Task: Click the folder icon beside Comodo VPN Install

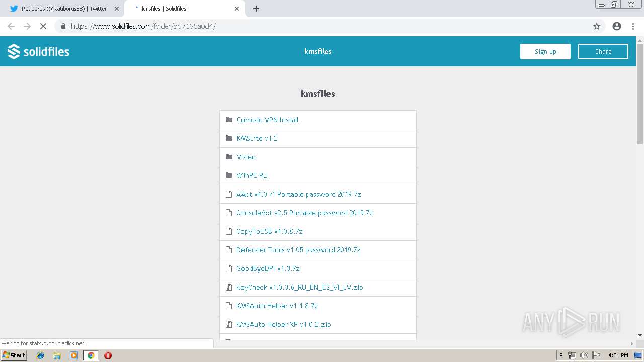Action: pyautogui.click(x=229, y=120)
